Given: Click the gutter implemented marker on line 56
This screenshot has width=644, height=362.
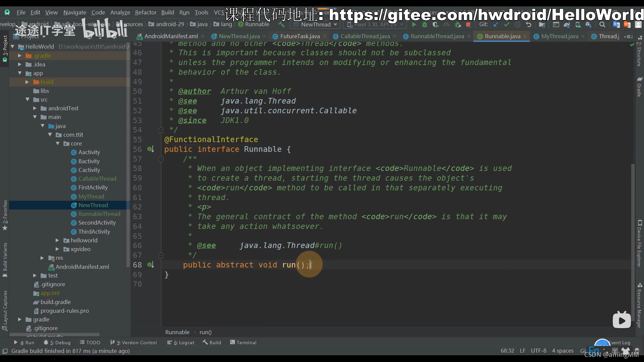Looking at the screenshot, I should pyautogui.click(x=151, y=149).
